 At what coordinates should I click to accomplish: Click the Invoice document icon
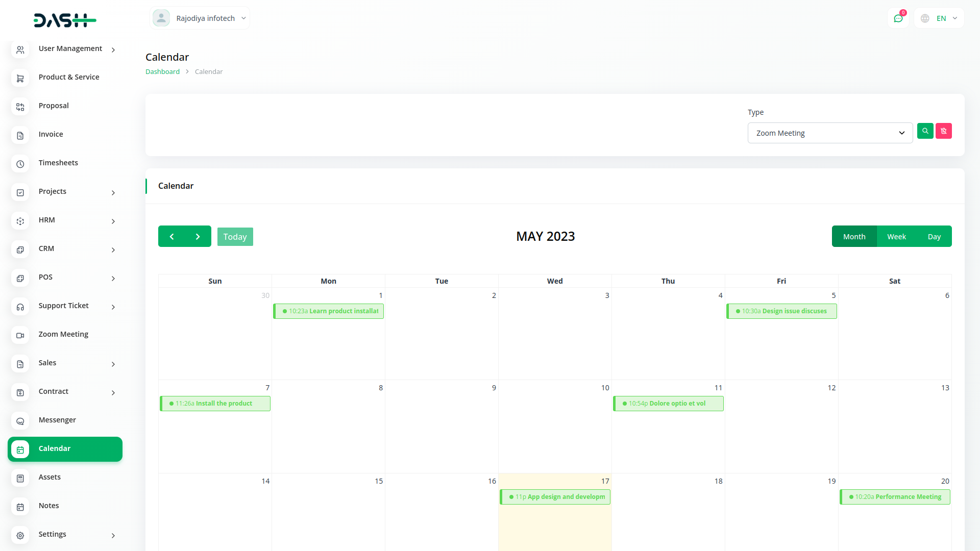(x=20, y=135)
